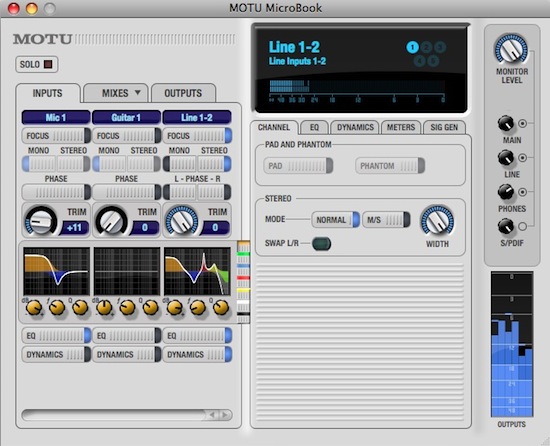Set stereo mode to NORMAL
The height and width of the screenshot is (446, 550).
(336, 220)
